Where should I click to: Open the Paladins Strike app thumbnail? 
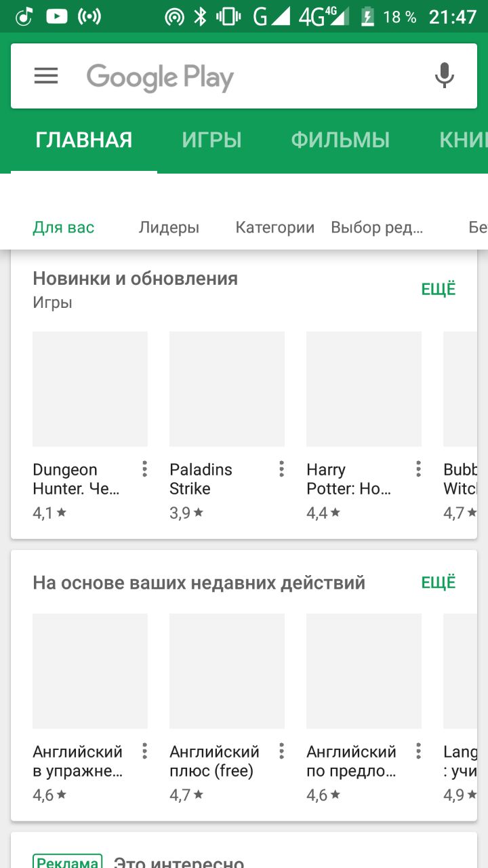(227, 389)
